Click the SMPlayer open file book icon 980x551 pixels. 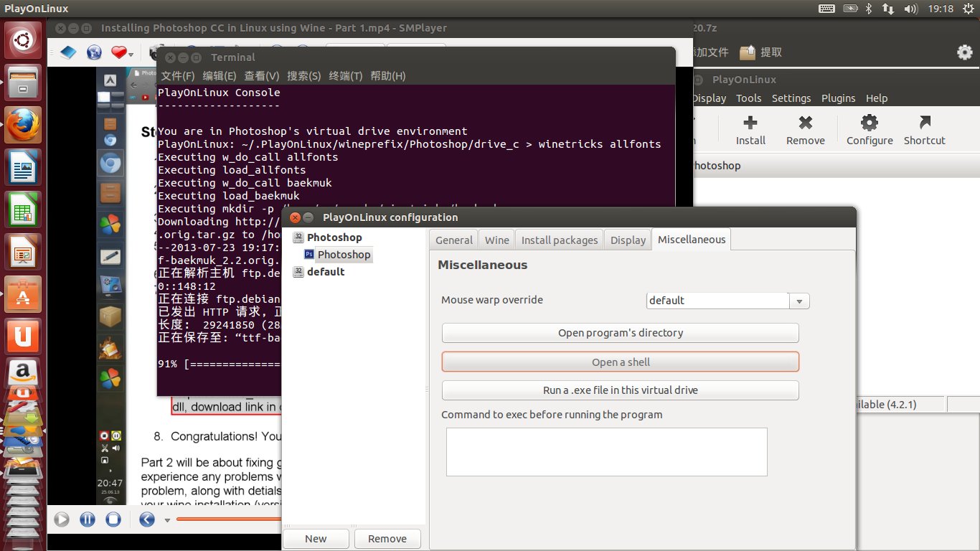click(x=68, y=52)
